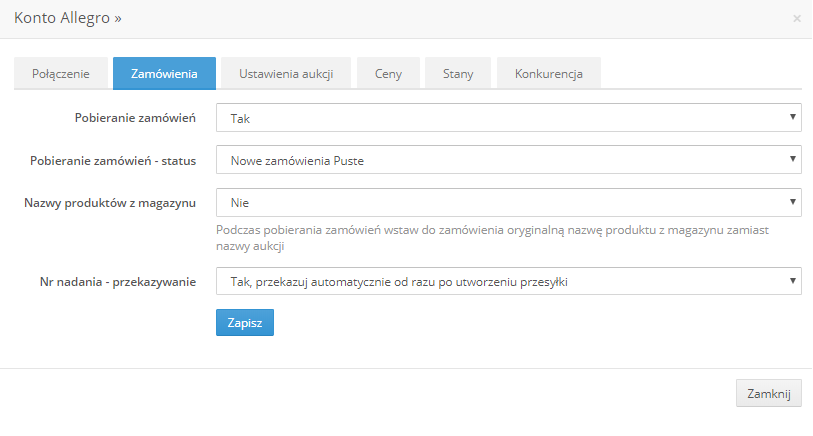813x436 pixels.
Task: Expand the Nr nadania - przekazywanie dropdown
Action: pos(509,281)
